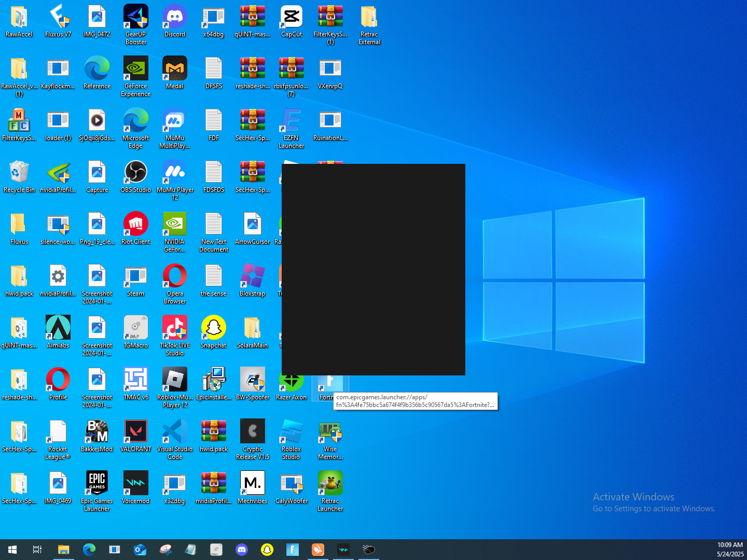Screen dimensions: 747x560
Task: Open File Explorer from the taskbar
Action: [x=63, y=550]
